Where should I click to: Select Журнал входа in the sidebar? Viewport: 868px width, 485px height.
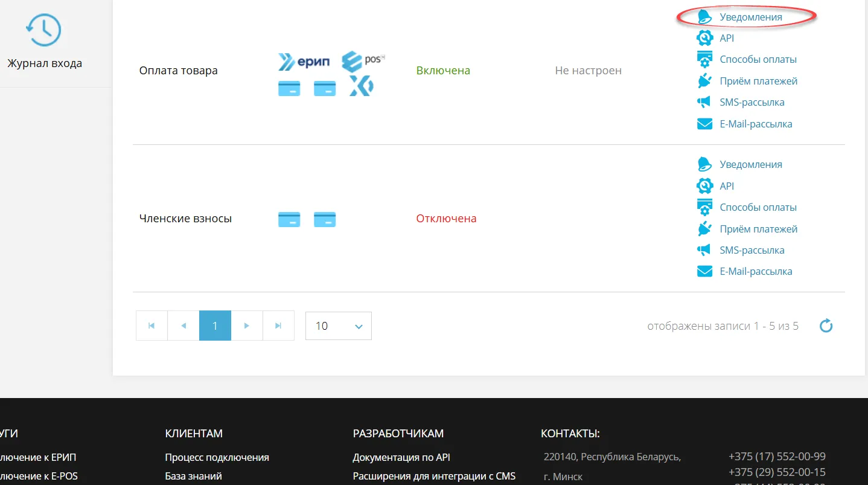click(44, 62)
